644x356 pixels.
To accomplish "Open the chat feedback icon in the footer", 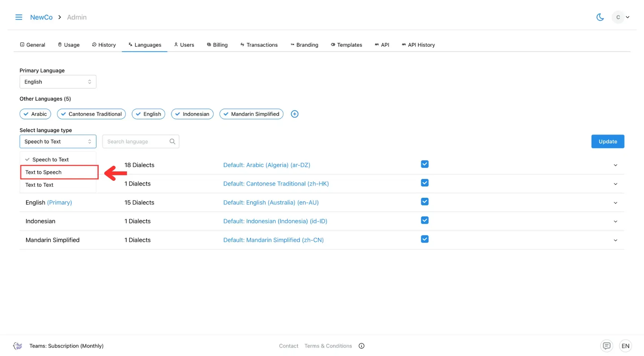I will (606, 346).
